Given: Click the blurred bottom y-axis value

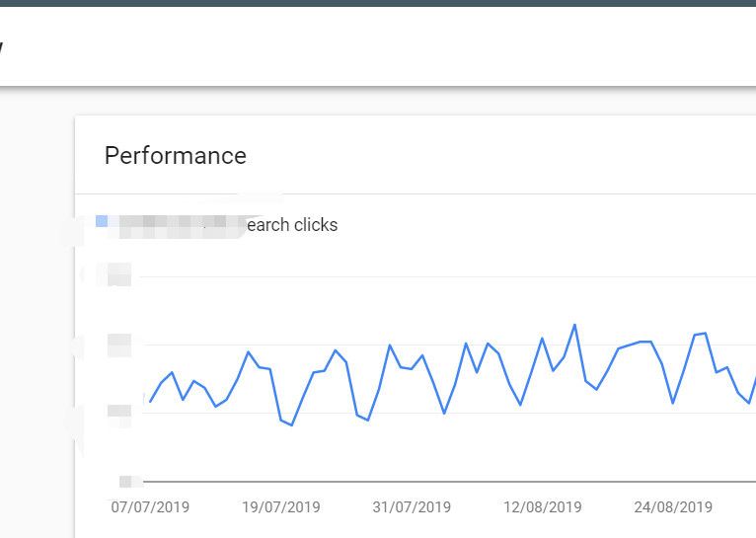Looking at the screenshot, I should (126, 481).
